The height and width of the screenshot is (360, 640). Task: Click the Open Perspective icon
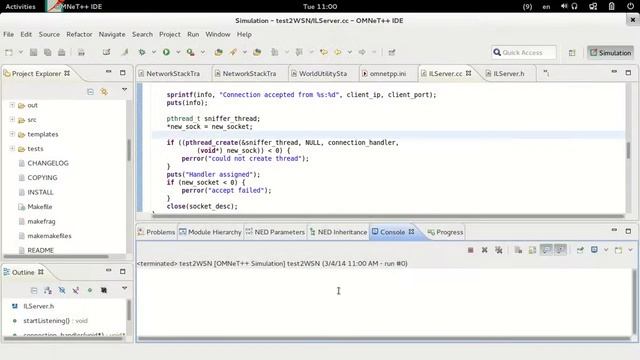[572, 53]
